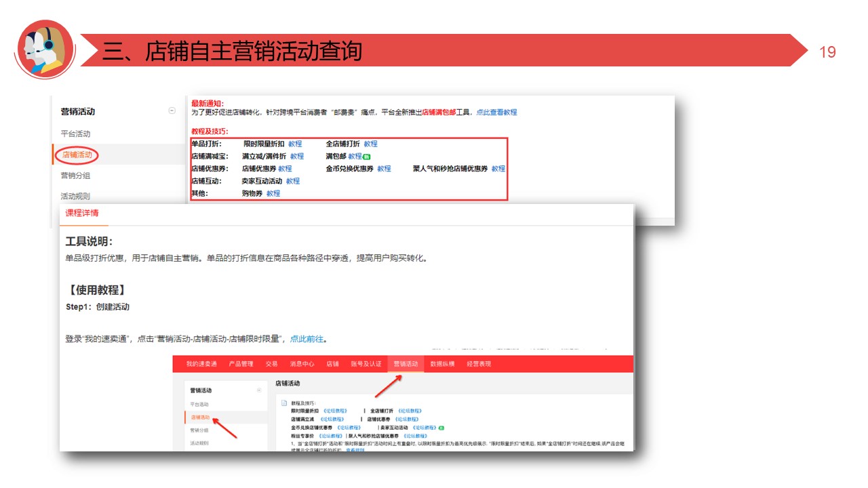This screenshot has width=868, height=488.
Task: Click the 店铺满减宝 row label
Action: click(x=210, y=157)
